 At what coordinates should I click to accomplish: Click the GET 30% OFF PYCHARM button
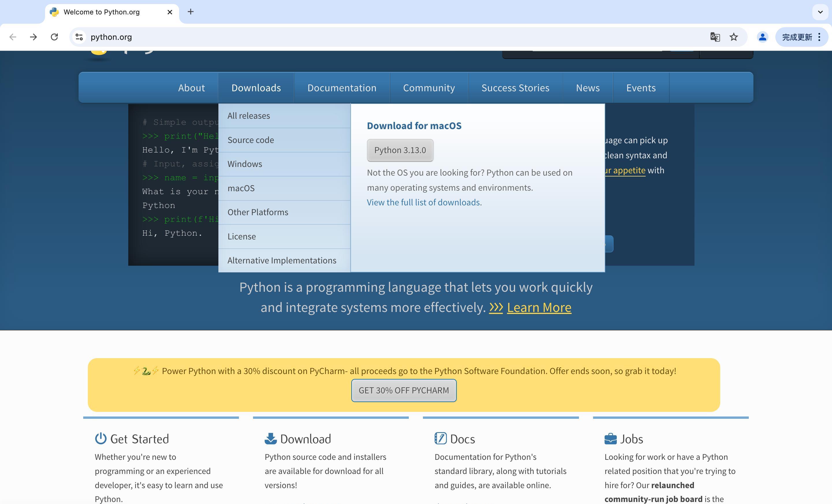404,390
